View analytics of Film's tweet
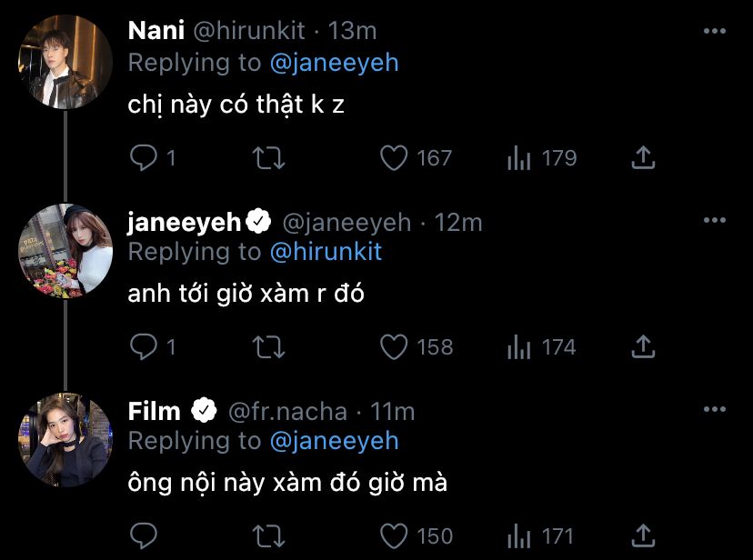 pyautogui.click(x=519, y=535)
